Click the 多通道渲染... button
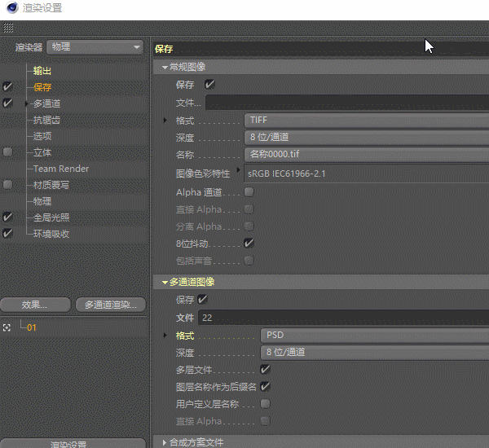The height and width of the screenshot is (448, 489). click(111, 305)
